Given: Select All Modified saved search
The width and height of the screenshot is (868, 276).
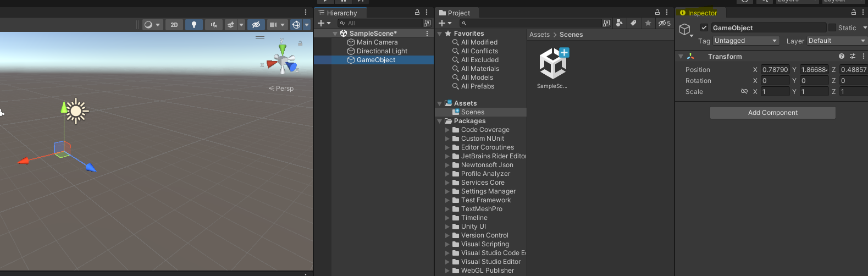Looking at the screenshot, I should click(x=479, y=42).
